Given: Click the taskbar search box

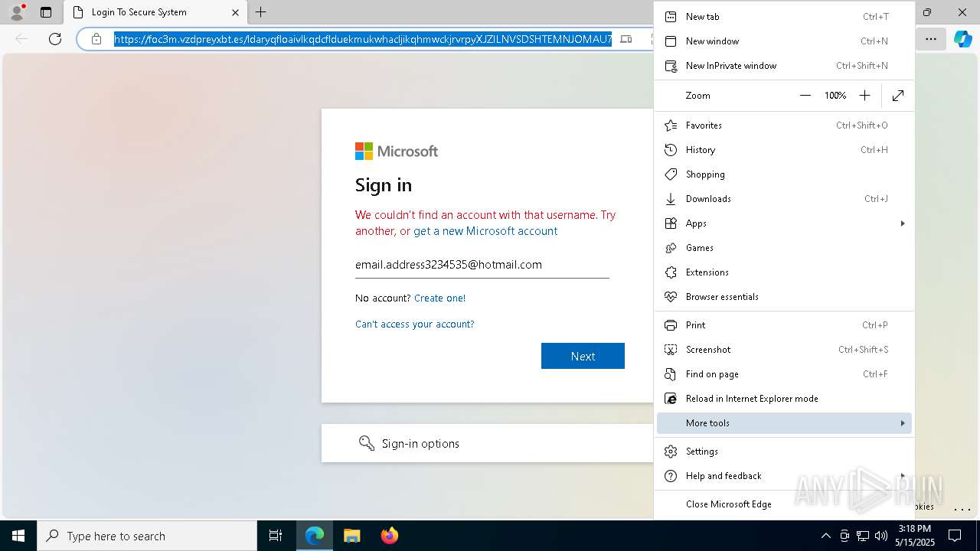Looking at the screenshot, I should click(147, 536).
